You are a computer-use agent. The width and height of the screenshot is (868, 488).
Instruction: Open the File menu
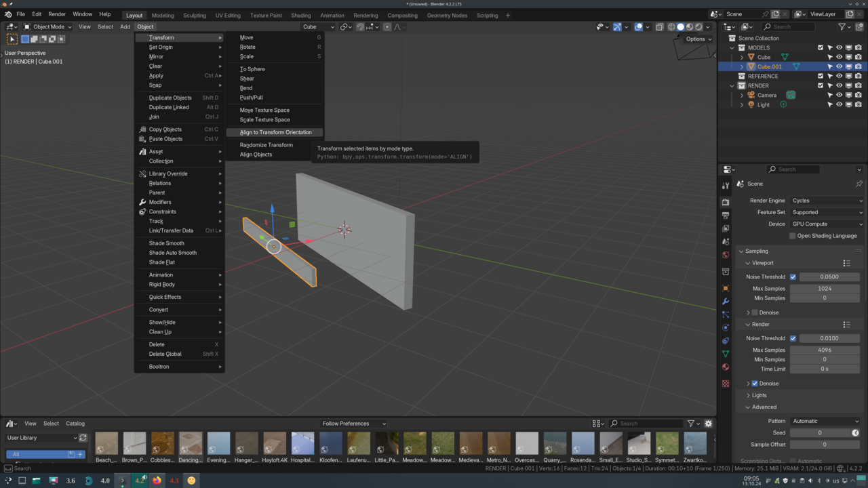click(x=21, y=14)
